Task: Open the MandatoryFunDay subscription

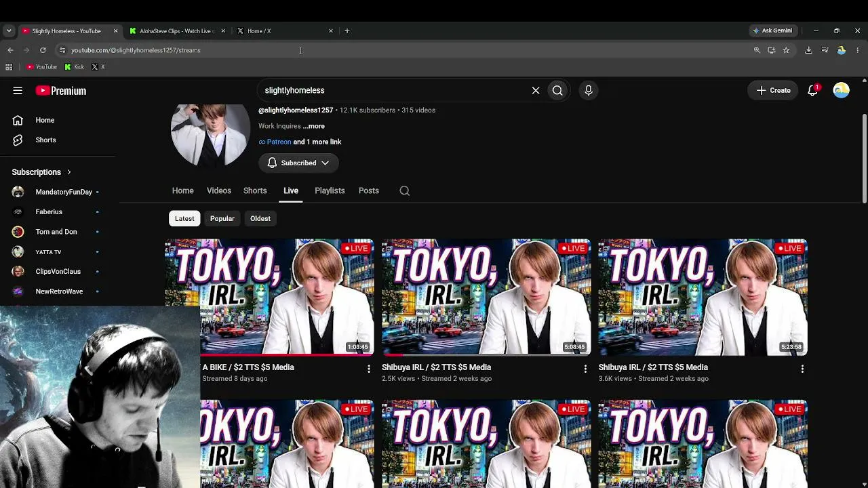Action: point(58,192)
